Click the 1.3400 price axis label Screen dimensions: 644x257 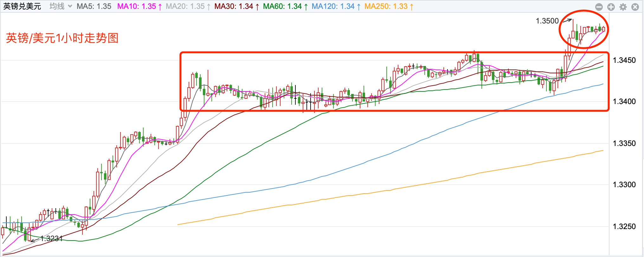[x=624, y=102]
